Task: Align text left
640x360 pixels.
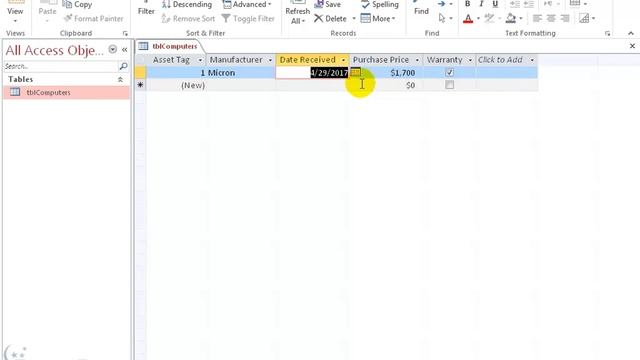Action: 537,18
